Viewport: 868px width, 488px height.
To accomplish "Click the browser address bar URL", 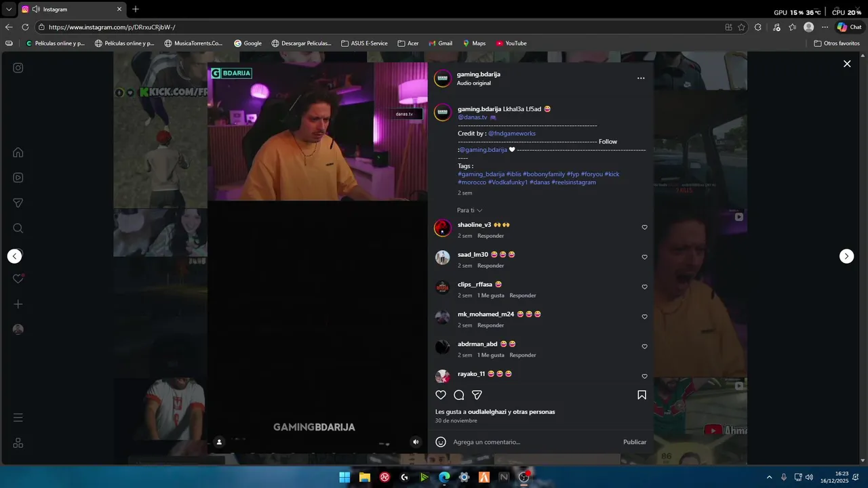I will coord(112,27).
